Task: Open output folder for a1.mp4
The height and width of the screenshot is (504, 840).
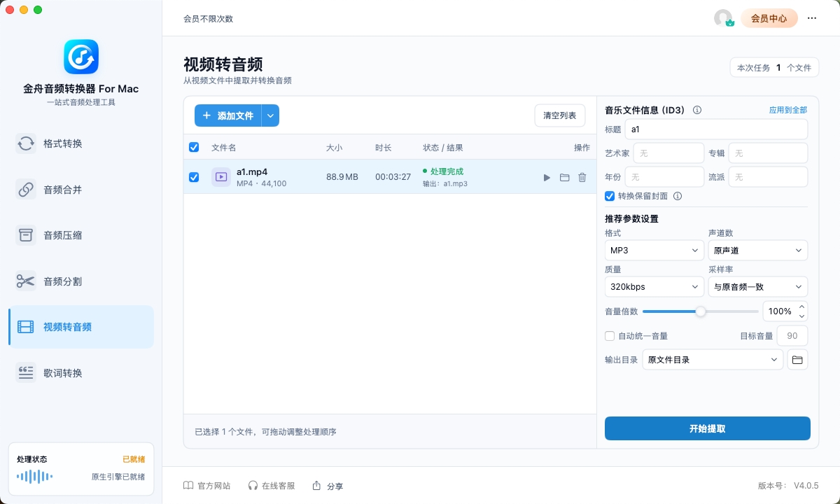Action: [x=565, y=177]
